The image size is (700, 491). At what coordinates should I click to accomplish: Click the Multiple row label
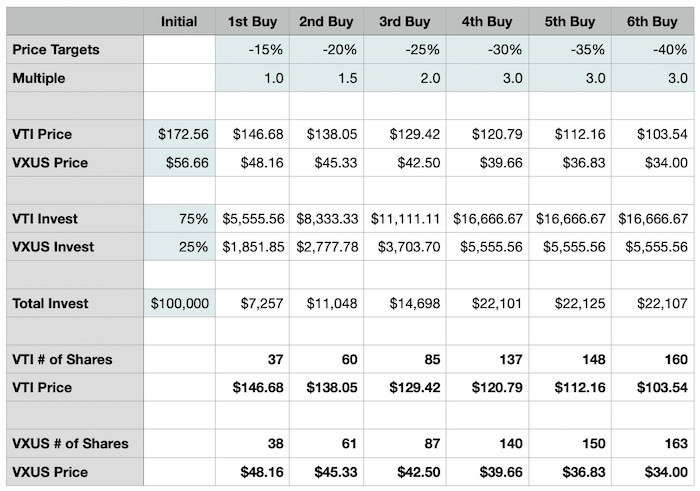click(75, 78)
